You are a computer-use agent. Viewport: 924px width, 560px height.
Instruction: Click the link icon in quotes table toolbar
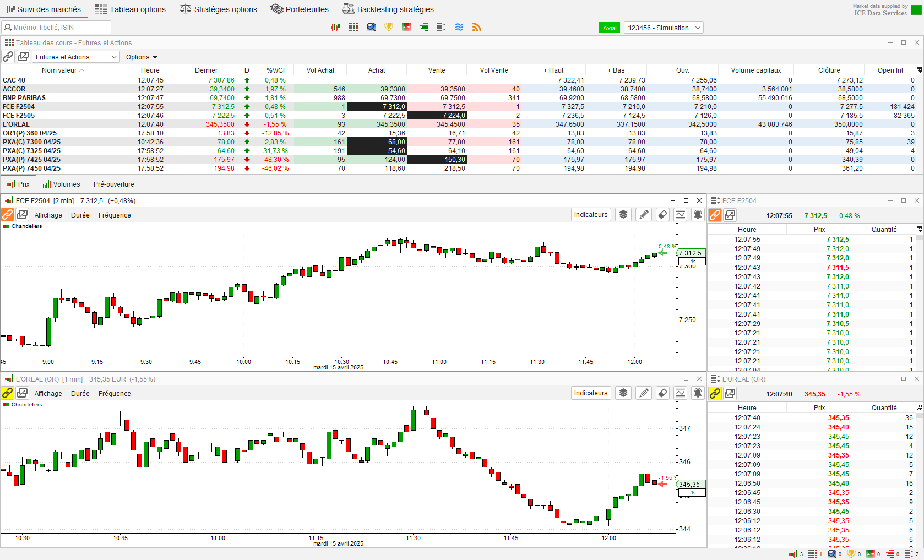[8, 57]
